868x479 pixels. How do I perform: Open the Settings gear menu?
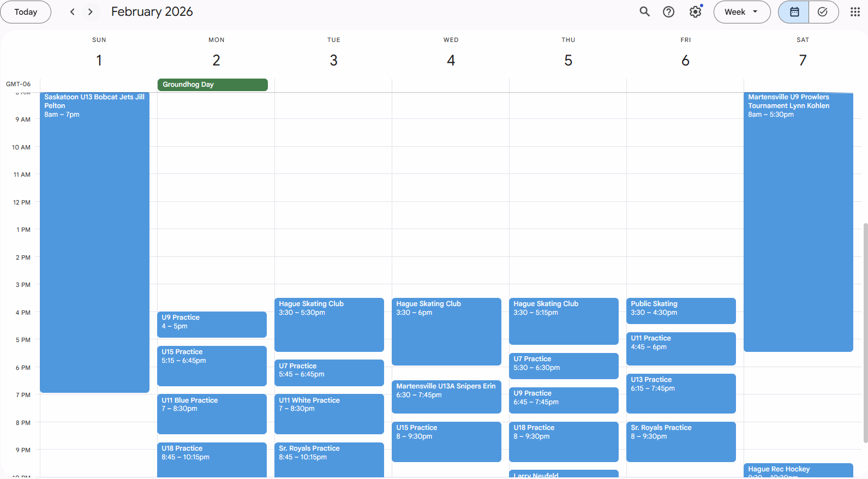tap(695, 12)
